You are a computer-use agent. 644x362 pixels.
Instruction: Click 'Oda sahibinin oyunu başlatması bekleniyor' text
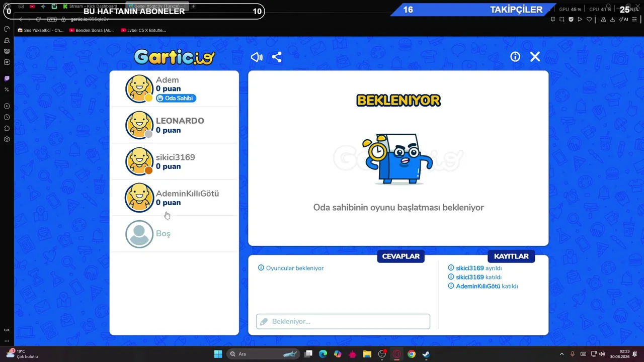398,207
